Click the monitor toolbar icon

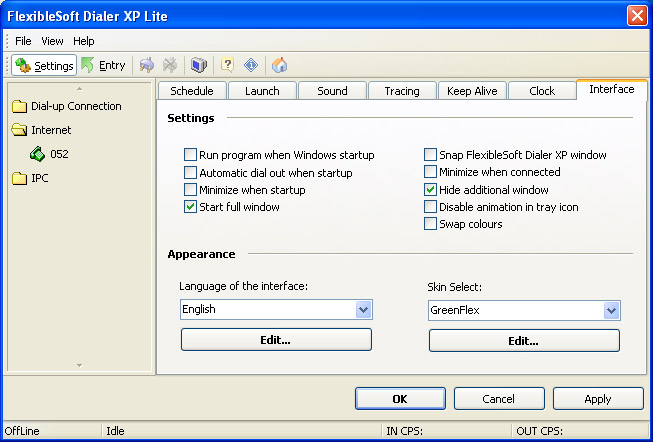tap(199, 65)
